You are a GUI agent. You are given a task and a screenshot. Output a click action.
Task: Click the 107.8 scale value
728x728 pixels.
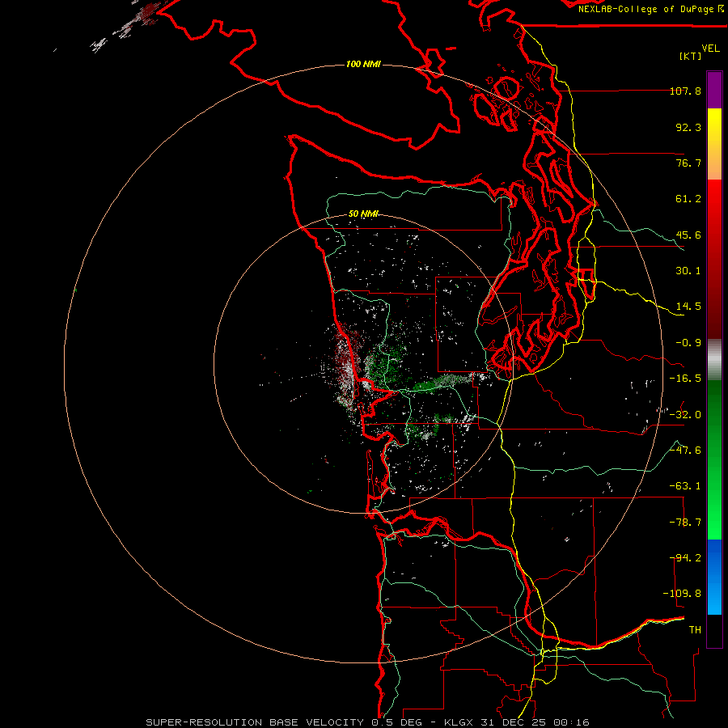click(685, 91)
